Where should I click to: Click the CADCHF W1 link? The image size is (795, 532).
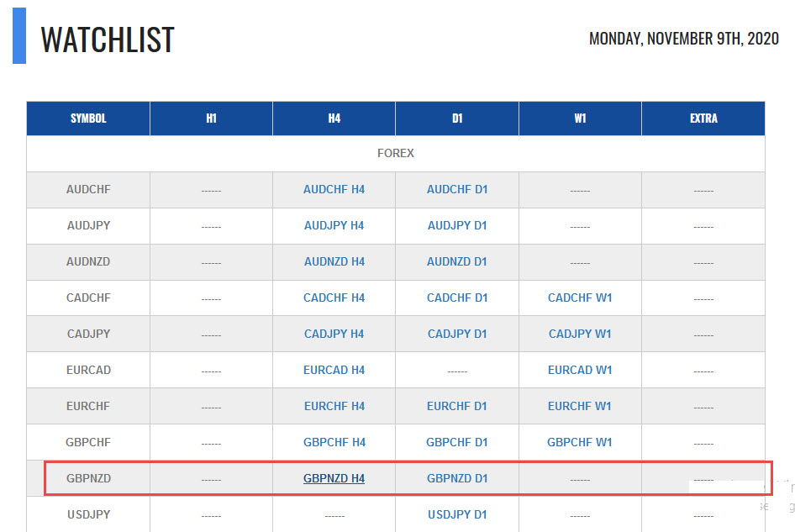tap(580, 298)
